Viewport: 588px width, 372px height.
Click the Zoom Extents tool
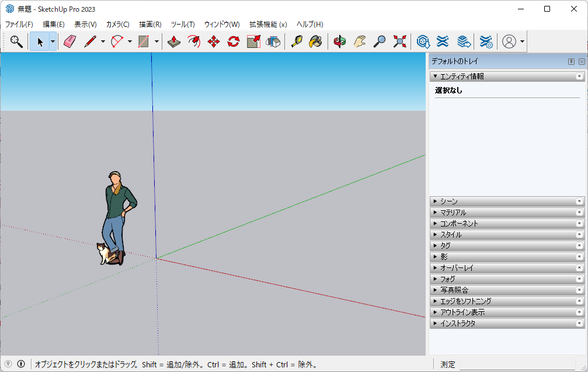[x=399, y=41]
